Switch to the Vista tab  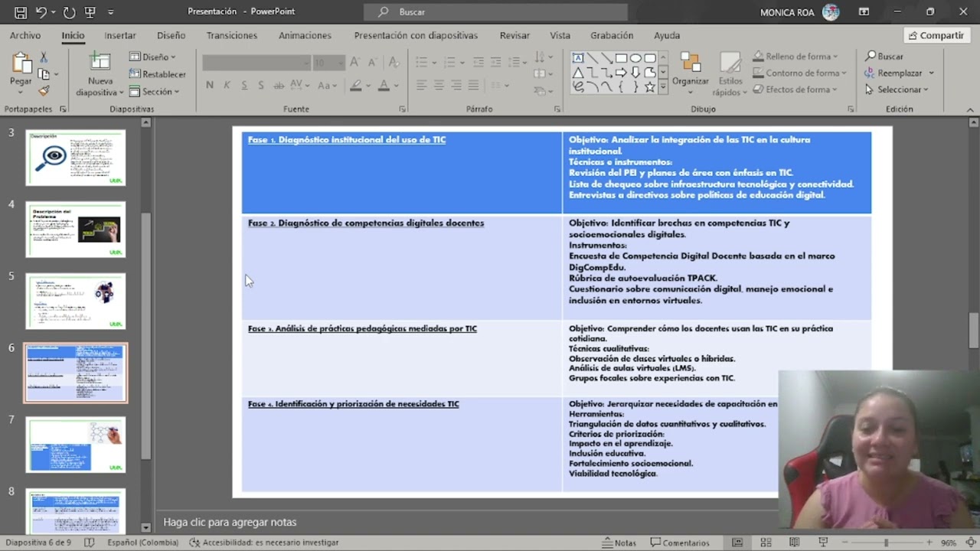560,35
